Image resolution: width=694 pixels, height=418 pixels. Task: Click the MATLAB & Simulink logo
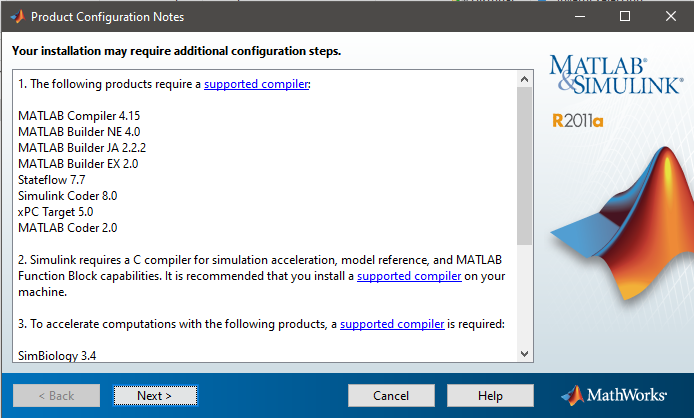point(616,74)
